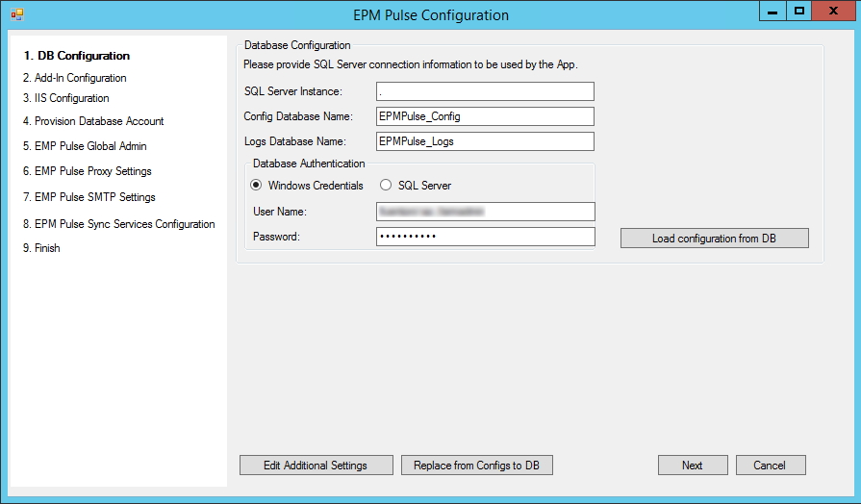The height and width of the screenshot is (504, 861).
Task: Go to EMP Pulse Global Admin step
Action: (85, 146)
